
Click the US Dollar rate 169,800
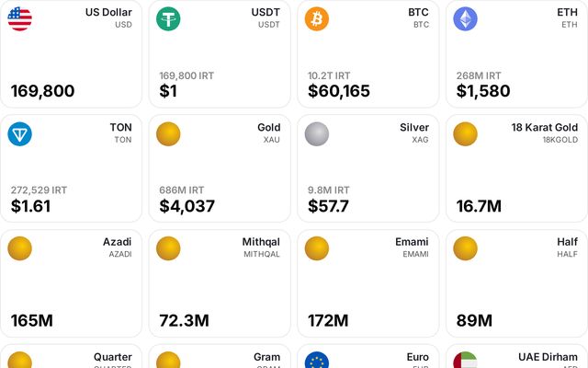pyautogui.click(x=43, y=91)
